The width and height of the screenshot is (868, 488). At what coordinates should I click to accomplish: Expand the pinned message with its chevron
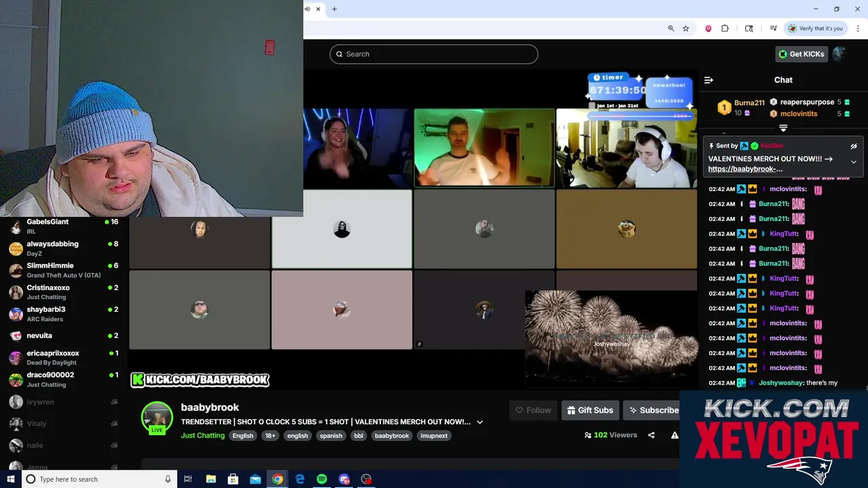tap(854, 162)
